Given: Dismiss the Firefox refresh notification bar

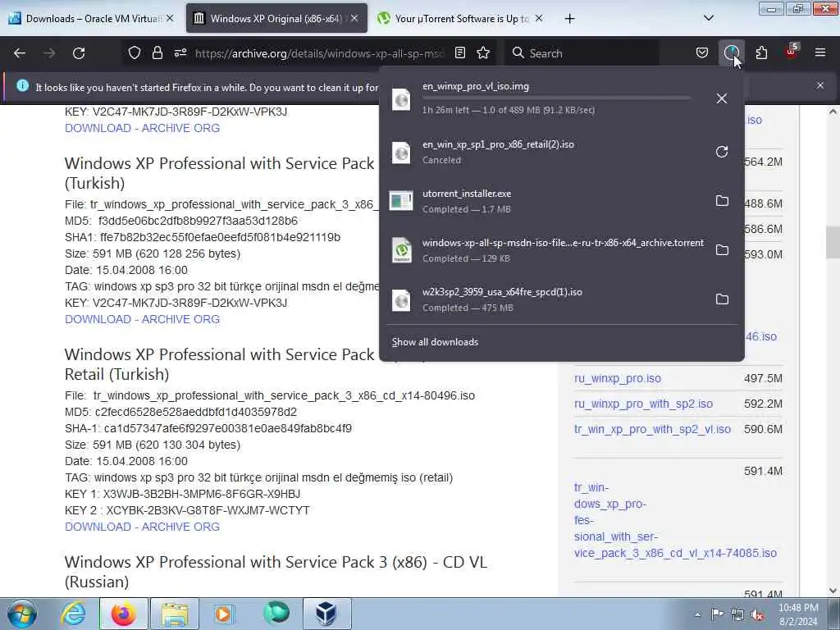Looking at the screenshot, I should (820, 85).
